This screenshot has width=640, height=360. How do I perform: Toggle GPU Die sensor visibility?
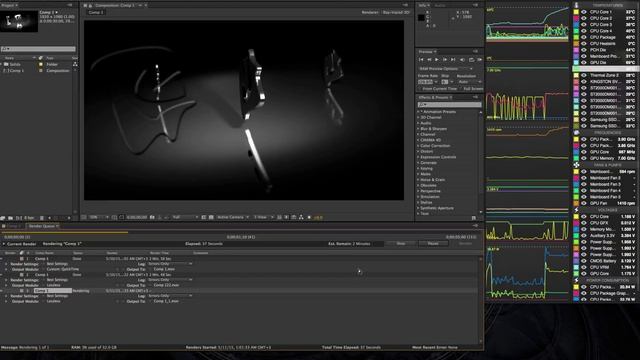pos(584,62)
